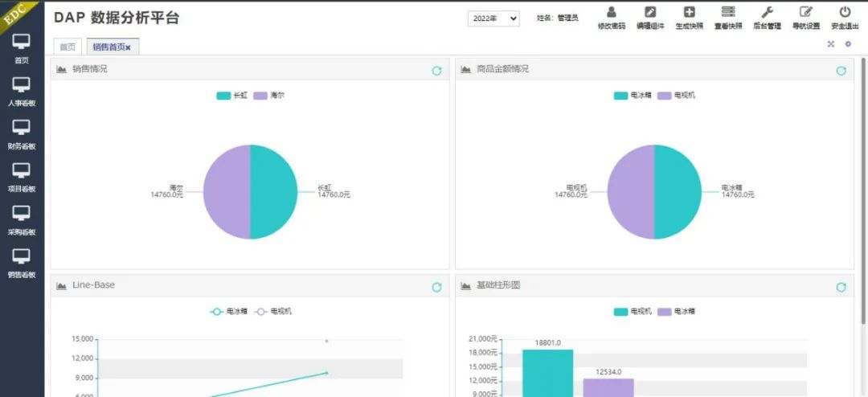Click the small settings gear icon
The image size is (868, 397).
[848, 44]
